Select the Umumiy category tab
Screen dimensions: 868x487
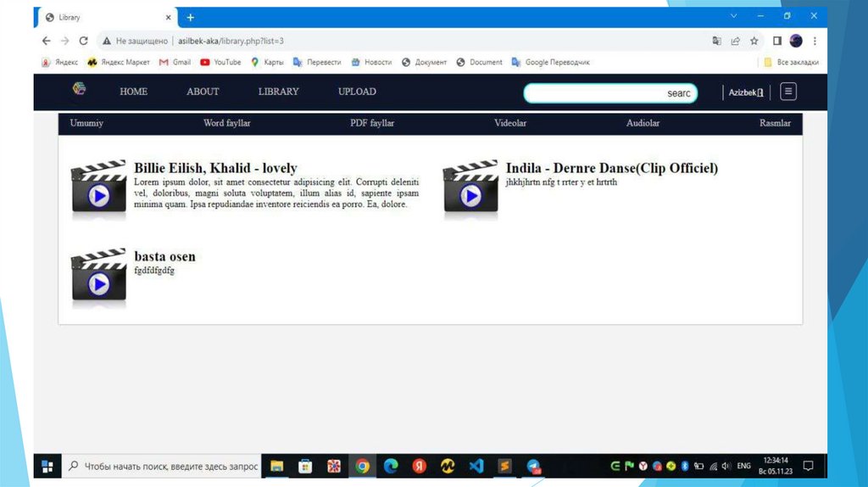pos(86,123)
